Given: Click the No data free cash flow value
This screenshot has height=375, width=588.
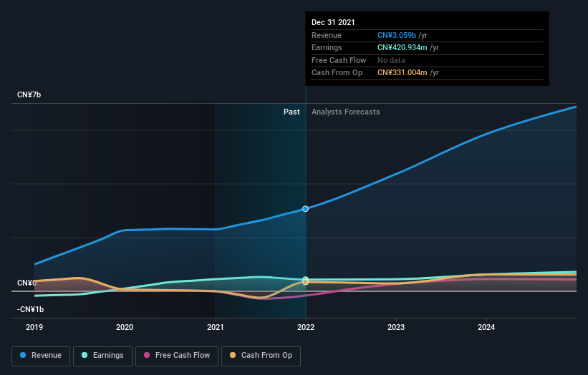Looking at the screenshot, I should (391, 60).
